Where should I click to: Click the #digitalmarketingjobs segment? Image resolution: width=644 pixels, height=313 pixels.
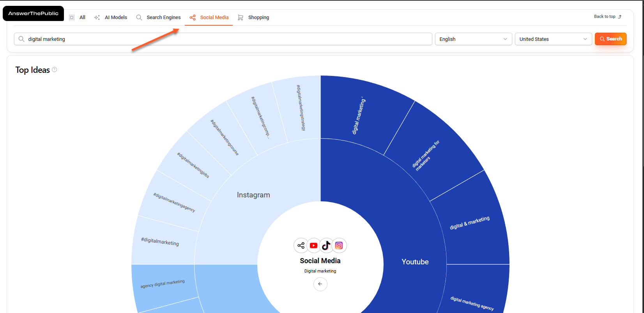point(193,165)
